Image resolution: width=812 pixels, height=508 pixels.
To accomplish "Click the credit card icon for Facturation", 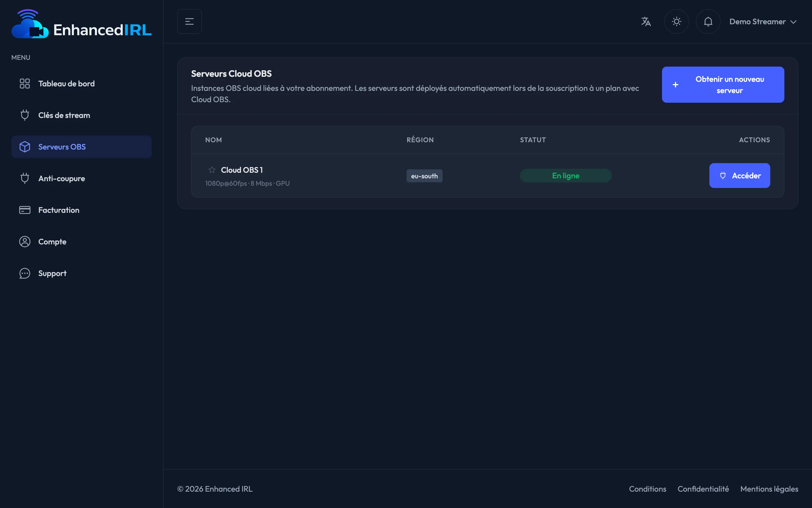I will click(x=25, y=210).
